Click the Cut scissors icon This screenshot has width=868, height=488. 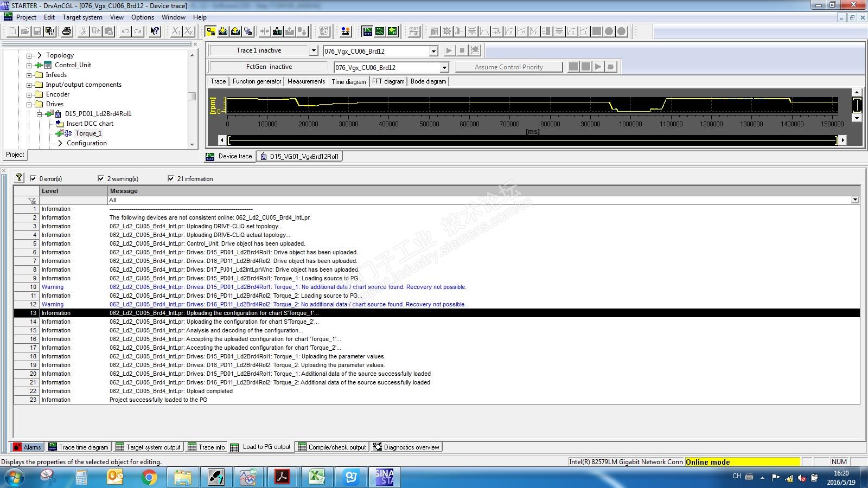tap(84, 31)
